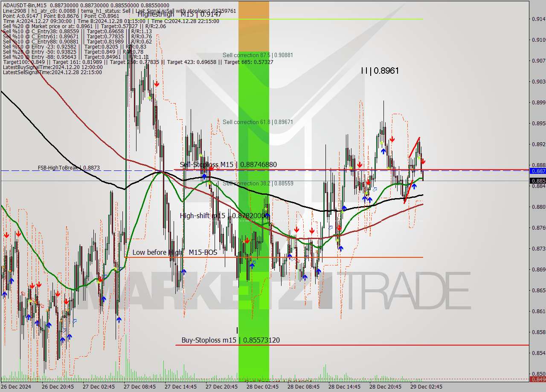Click the 'Sell correction 38.2 | 0.88559' label

point(258,183)
